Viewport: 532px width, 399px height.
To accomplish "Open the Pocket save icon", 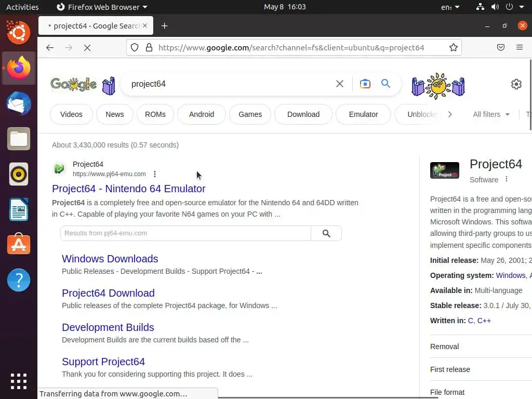I will point(501,47).
